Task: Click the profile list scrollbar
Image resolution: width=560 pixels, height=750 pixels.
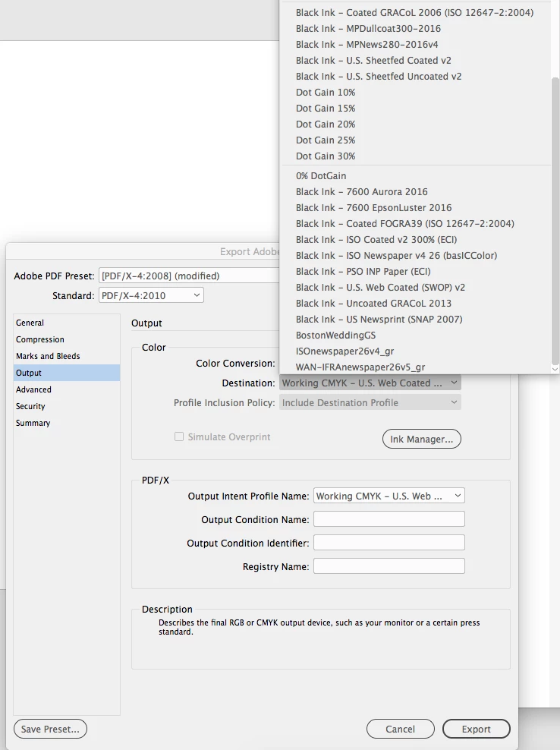Action: pos(555,220)
